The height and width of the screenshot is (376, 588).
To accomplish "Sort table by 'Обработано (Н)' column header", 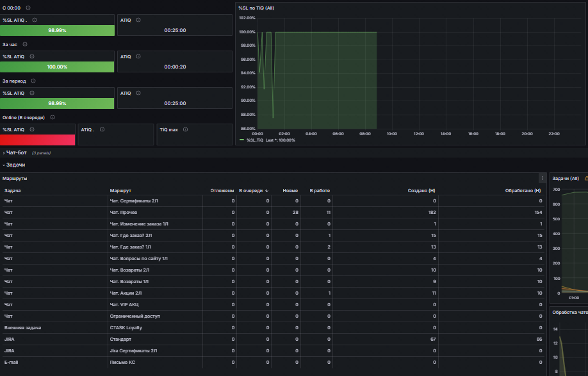I will tap(523, 191).
